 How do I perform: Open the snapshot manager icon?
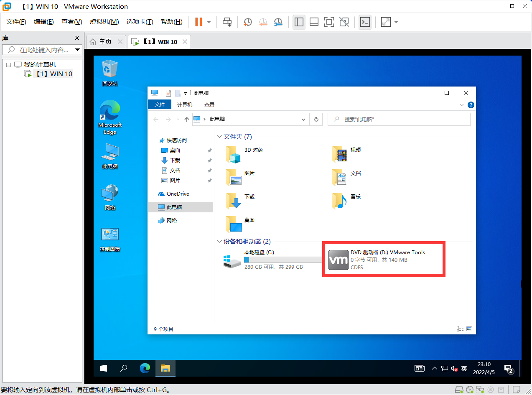pyautogui.click(x=278, y=22)
